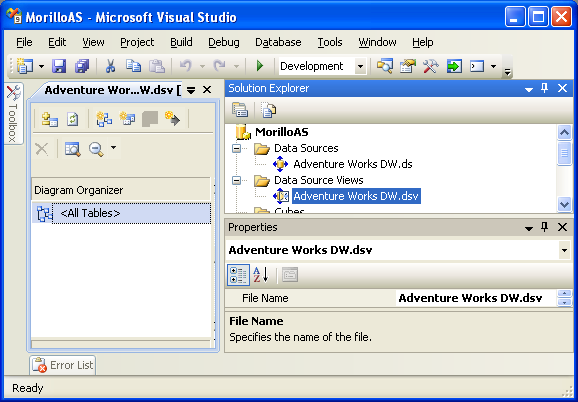This screenshot has height=402, width=578.
Task: Click Solution Explorer Properties icon
Action: [x=240, y=110]
